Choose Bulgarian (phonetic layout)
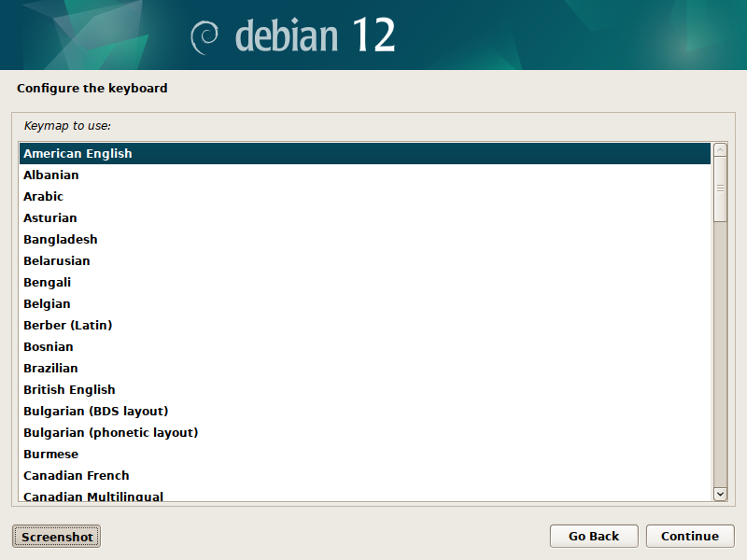 click(365, 432)
